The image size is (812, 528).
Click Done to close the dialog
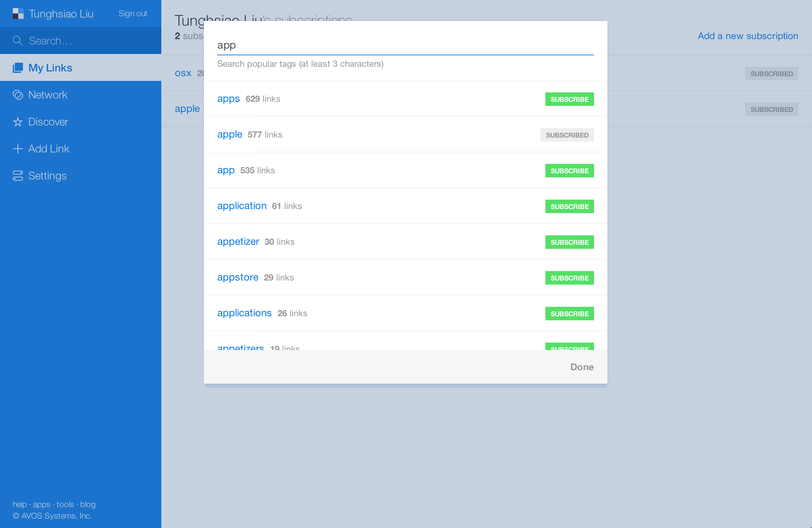583,367
